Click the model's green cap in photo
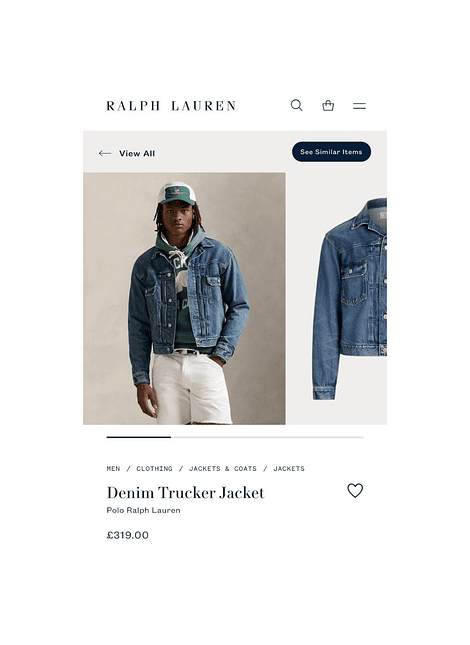This screenshot has width=470, height=645. point(176,193)
